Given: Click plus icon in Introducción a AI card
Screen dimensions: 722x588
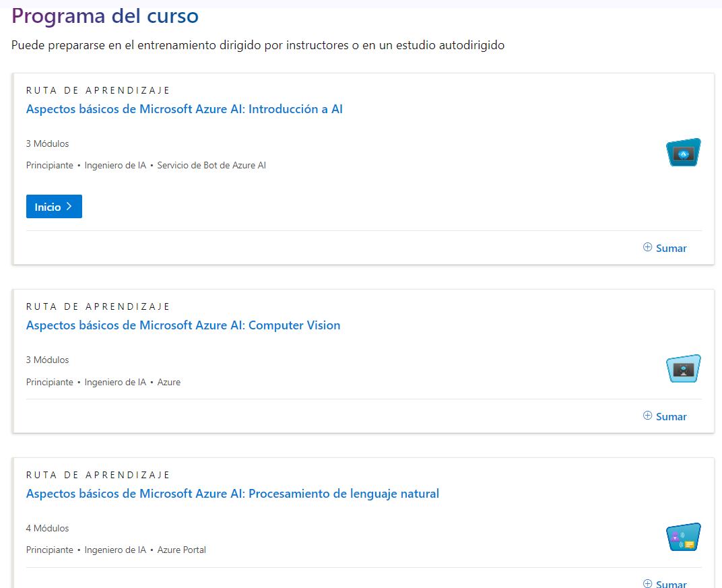Looking at the screenshot, I should coord(647,247).
